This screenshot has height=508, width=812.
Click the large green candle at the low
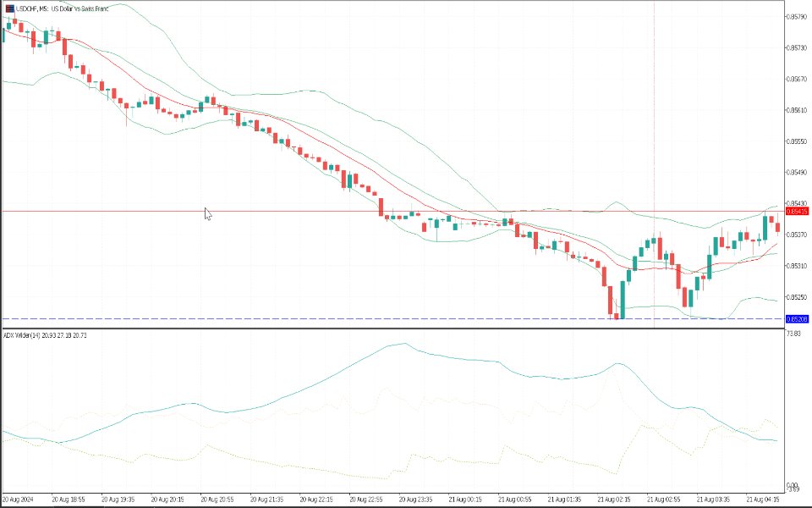coord(623,300)
